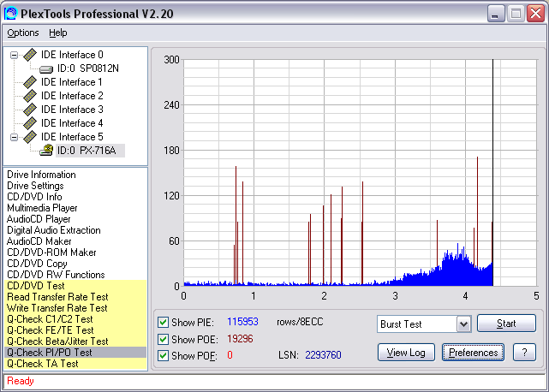Screen dimensions: 549x392
Task: Open CD/DVD Copy function
Action: pyautogui.click(x=37, y=264)
